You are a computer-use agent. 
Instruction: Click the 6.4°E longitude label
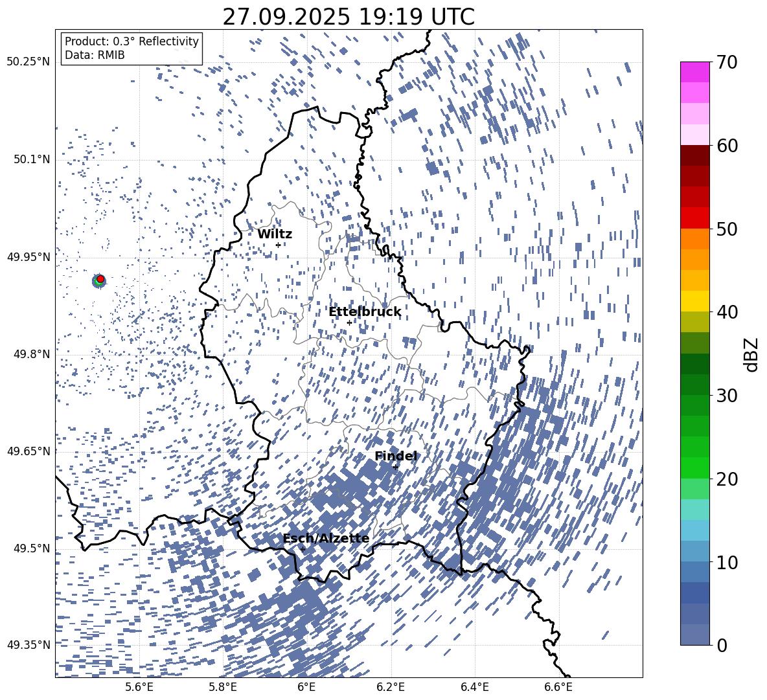pos(475,687)
